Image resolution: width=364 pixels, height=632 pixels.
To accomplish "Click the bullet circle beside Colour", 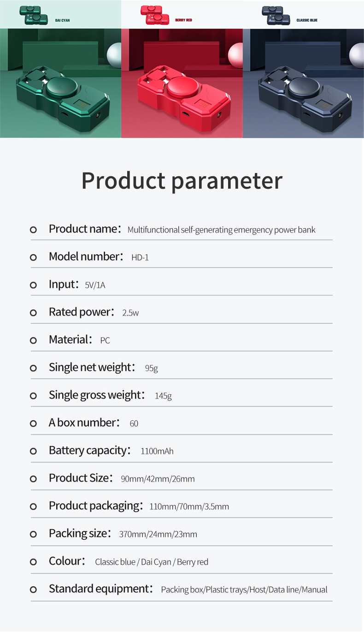I will pos(33,562).
